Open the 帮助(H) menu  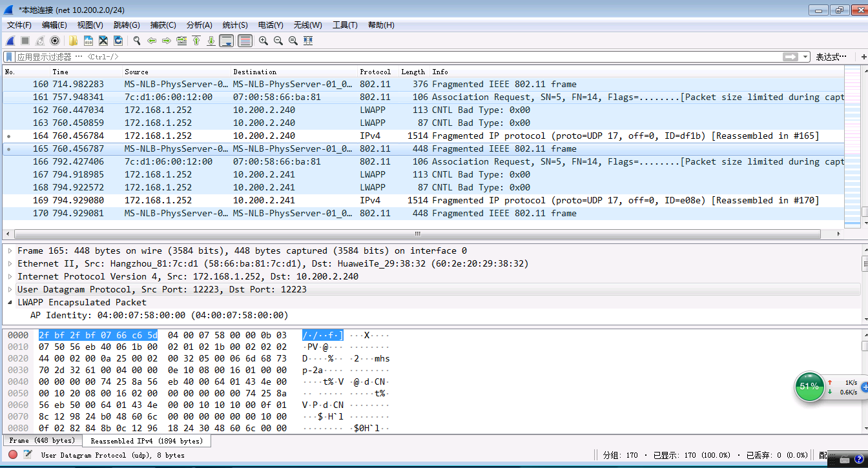click(x=381, y=25)
